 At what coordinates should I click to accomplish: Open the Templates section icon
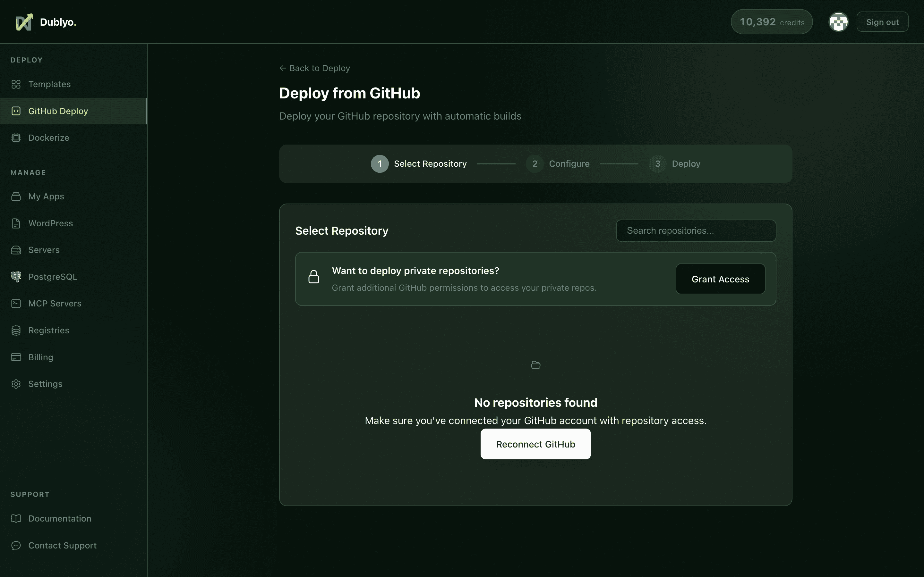click(x=16, y=84)
